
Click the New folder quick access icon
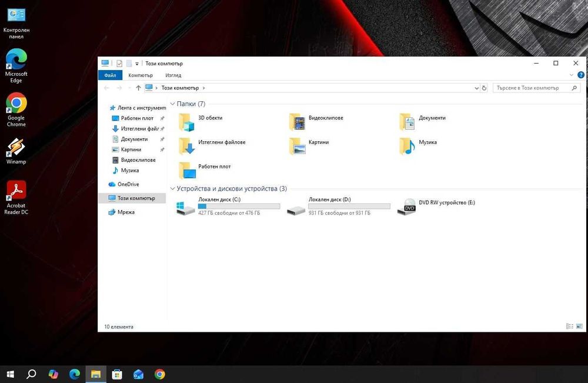pos(129,64)
